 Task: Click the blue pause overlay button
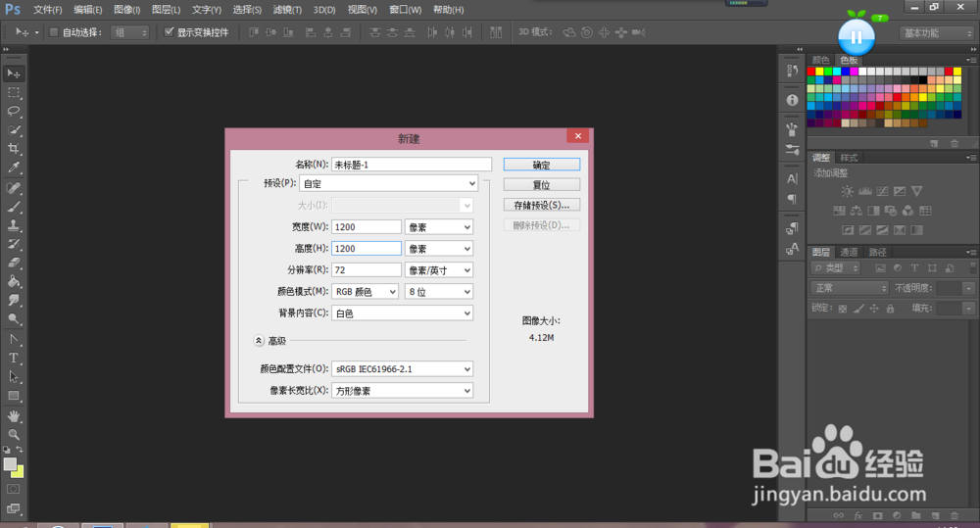point(857,37)
